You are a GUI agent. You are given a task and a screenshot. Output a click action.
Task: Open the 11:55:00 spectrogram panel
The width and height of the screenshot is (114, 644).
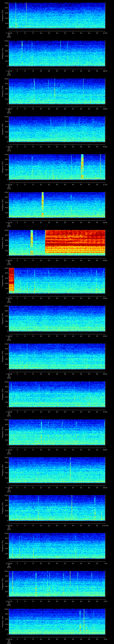(x=57, y=356)
